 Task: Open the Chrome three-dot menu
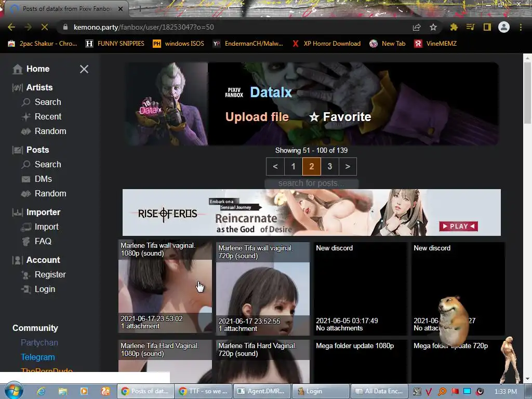click(521, 27)
